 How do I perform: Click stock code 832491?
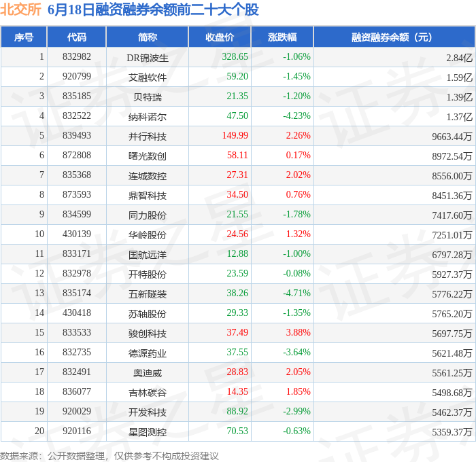pos(77,372)
